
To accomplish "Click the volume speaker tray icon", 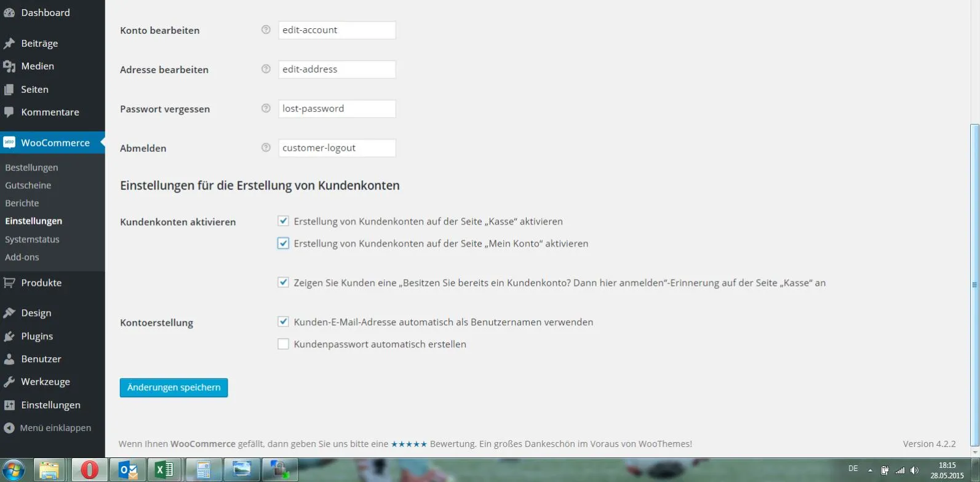I will click(915, 470).
